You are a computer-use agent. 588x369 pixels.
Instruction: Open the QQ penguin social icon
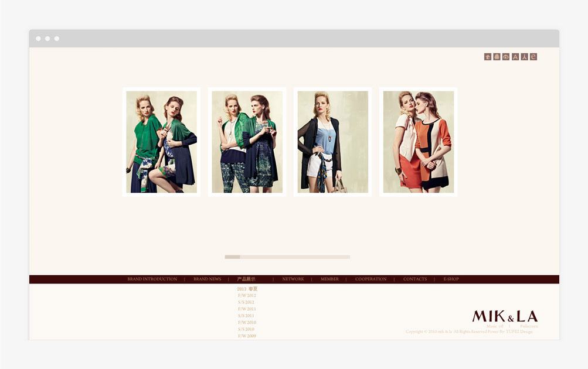497,57
